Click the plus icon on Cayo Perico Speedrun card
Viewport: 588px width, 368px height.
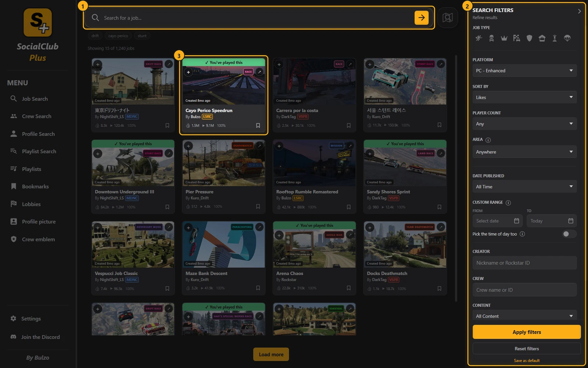188,72
